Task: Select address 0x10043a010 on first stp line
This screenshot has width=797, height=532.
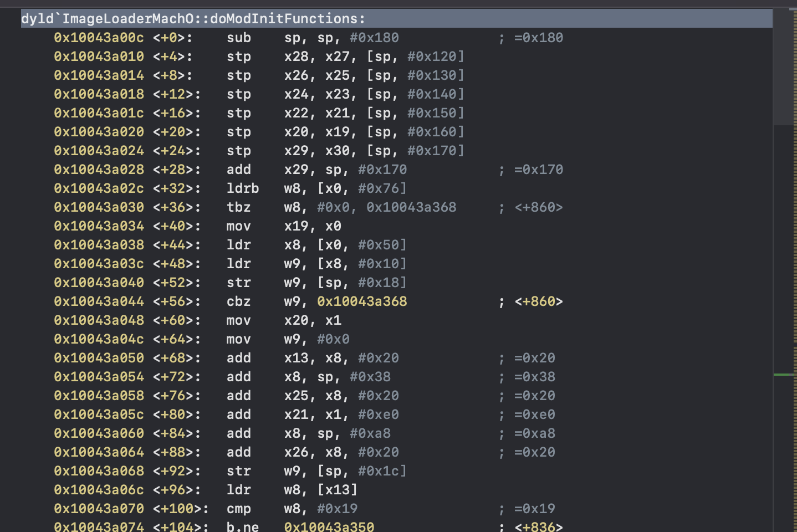Action: coord(99,57)
